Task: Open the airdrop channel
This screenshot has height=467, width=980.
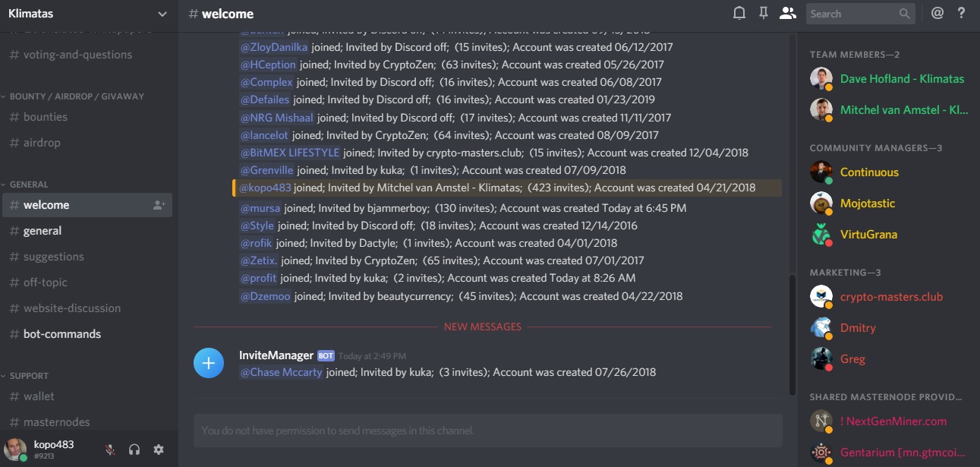Action: [x=42, y=143]
